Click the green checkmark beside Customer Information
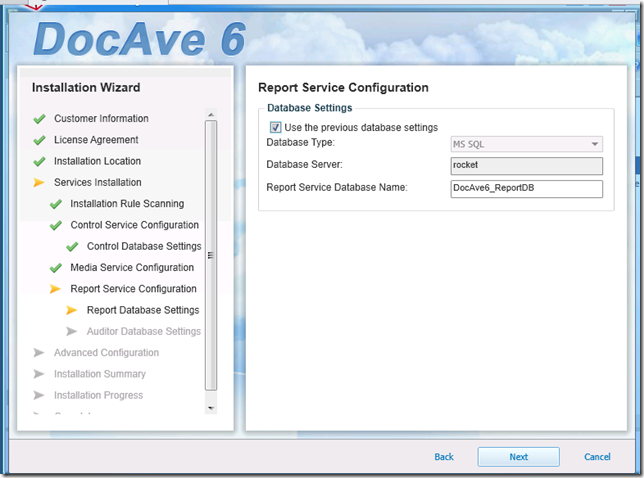644x478 pixels. click(x=39, y=119)
